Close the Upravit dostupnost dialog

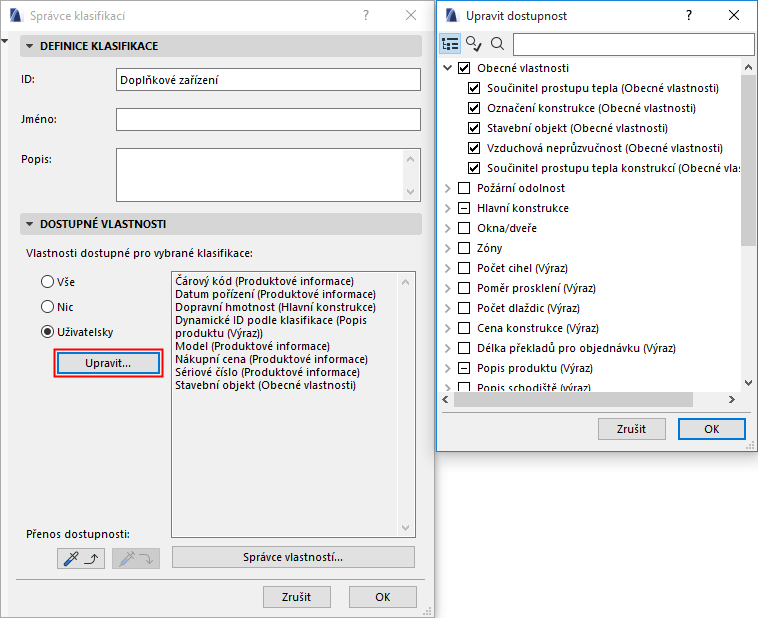(734, 15)
